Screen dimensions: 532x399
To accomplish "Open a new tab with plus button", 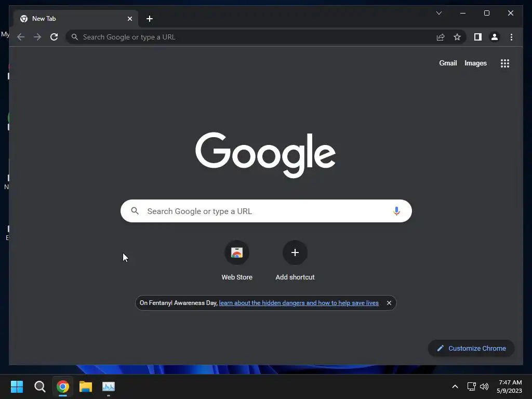I will click(150, 19).
